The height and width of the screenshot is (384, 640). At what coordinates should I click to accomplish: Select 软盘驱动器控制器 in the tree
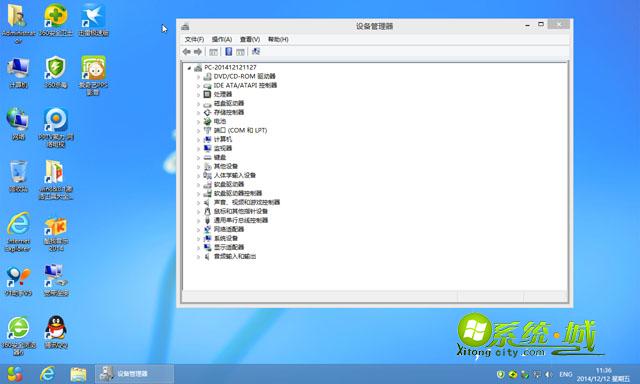pos(238,193)
